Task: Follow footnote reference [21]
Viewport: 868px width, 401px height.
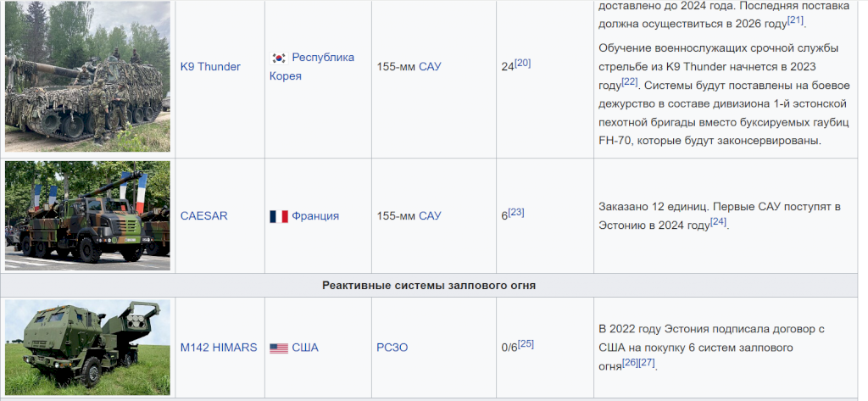Action: pos(795,20)
